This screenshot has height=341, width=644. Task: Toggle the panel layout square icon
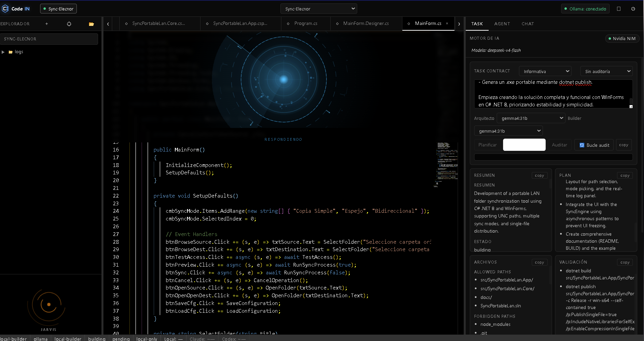(619, 9)
